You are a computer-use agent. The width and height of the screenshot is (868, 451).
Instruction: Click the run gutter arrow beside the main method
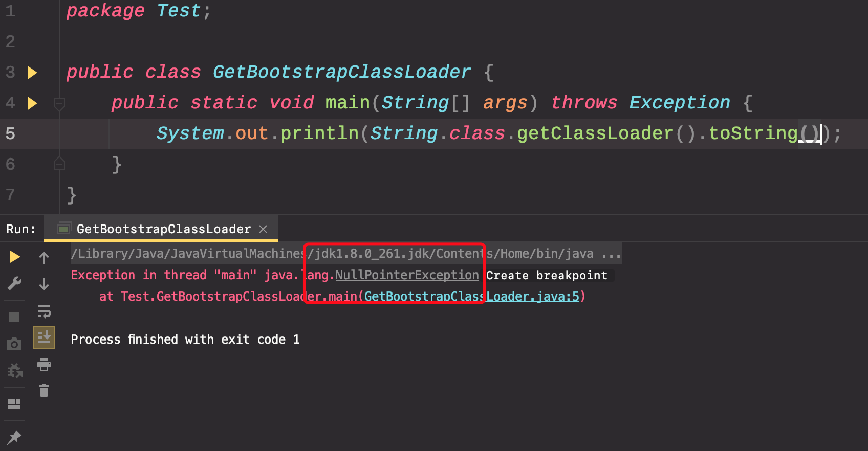pyautogui.click(x=32, y=103)
